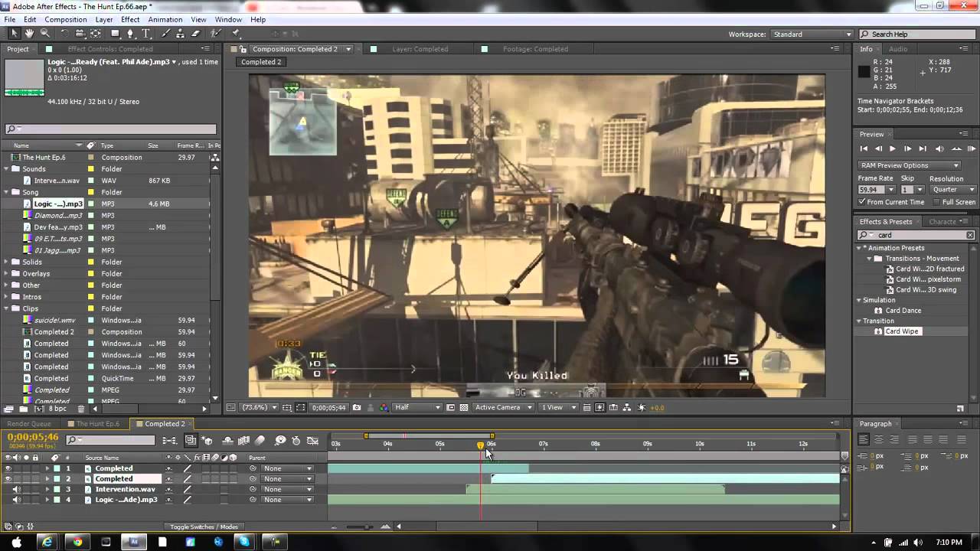Open the Active Camera dropdown
The height and width of the screenshot is (551, 980).
(503, 407)
